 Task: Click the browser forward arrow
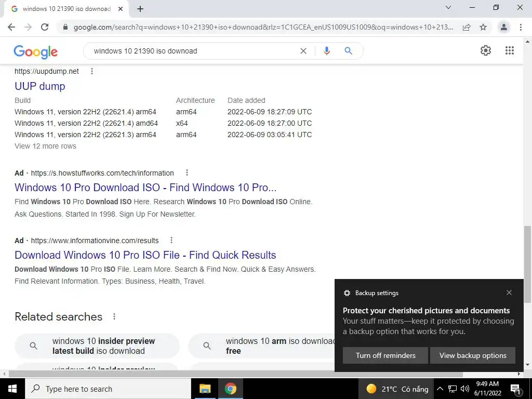coord(28,27)
